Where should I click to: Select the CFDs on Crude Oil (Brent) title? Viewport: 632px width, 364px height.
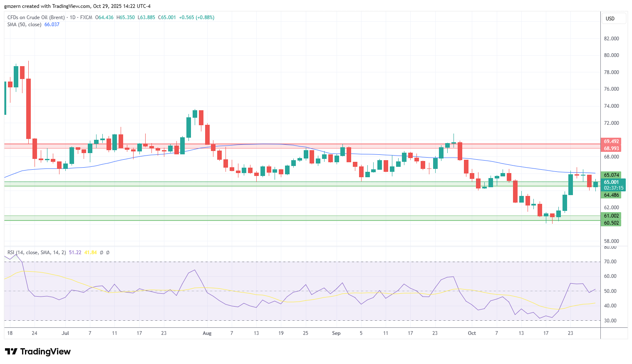(x=36, y=17)
